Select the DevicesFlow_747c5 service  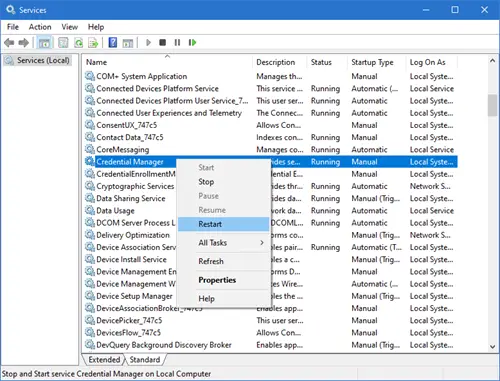point(270,333)
